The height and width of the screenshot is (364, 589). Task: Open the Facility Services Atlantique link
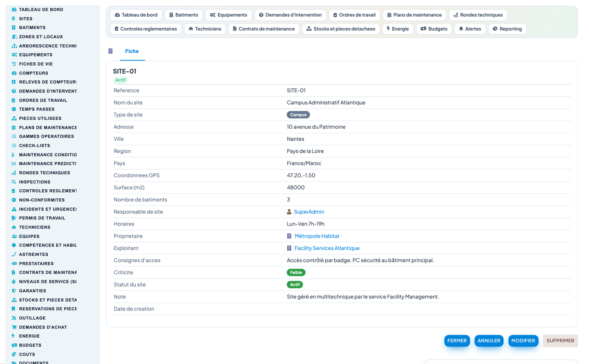click(327, 248)
